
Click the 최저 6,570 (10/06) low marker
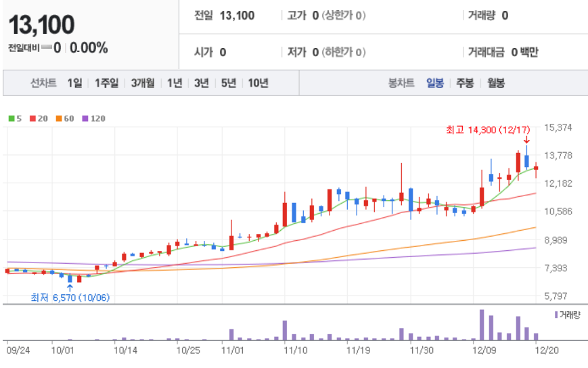point(70,298)
